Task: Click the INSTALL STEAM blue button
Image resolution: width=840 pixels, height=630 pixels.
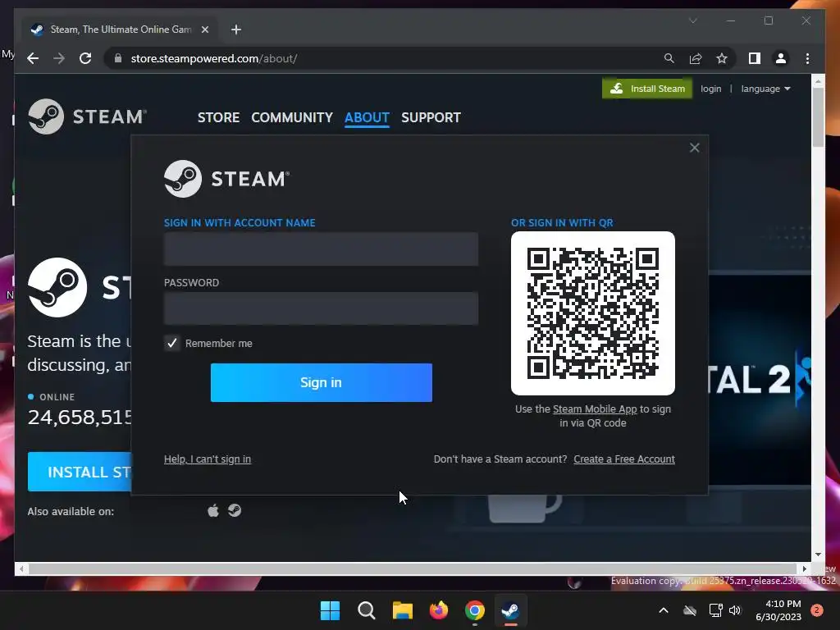Action: coord(80,472)
